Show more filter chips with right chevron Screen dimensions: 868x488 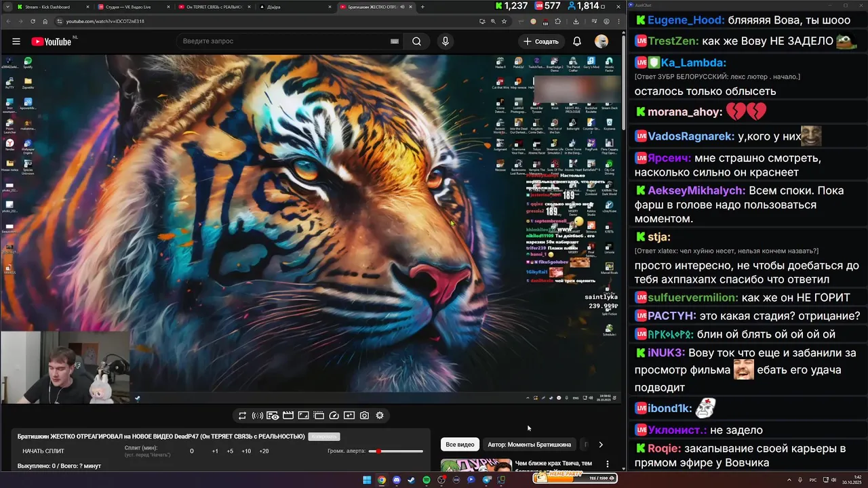pyautogui.click(x=601, y=445)
